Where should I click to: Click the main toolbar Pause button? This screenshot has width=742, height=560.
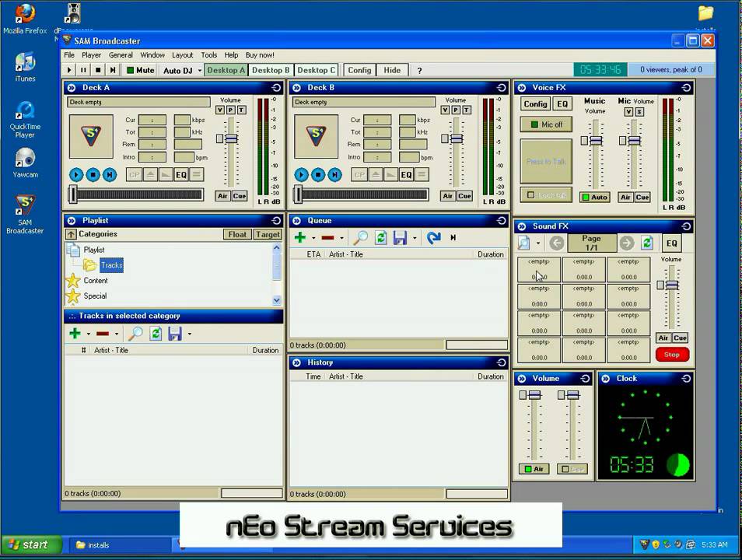83,70
